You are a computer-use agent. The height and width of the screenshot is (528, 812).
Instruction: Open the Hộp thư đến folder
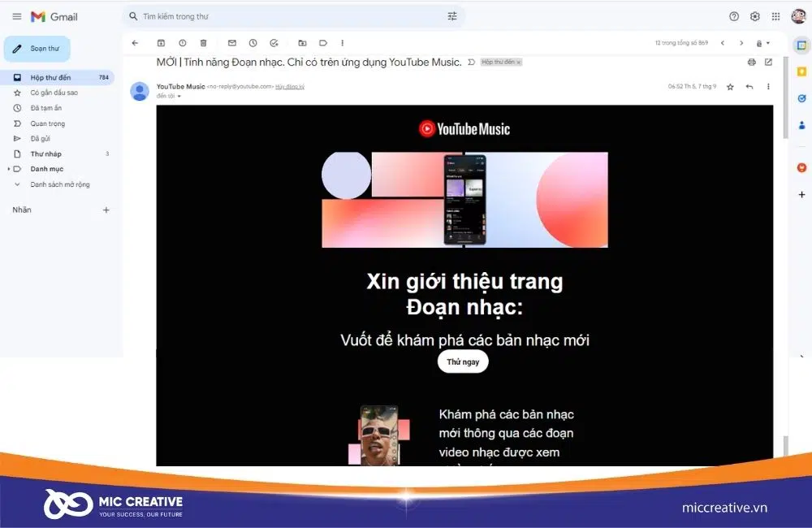[x=58, y=77]
